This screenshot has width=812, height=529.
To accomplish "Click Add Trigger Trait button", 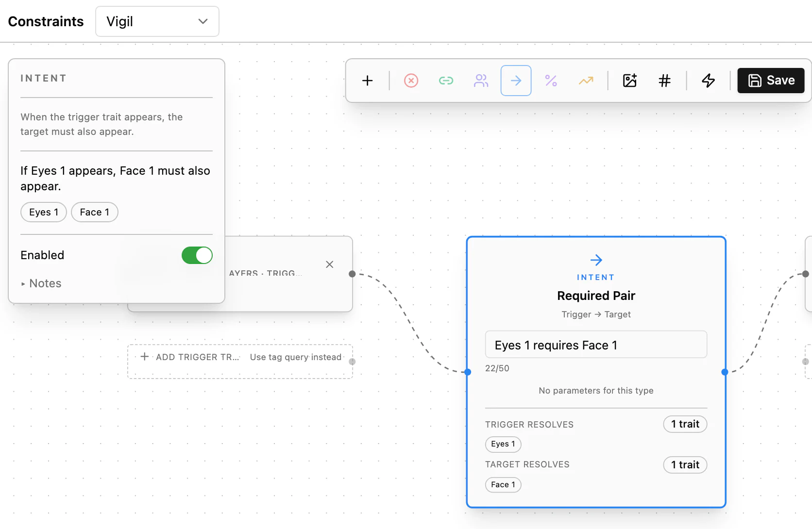I will click(x=190, y=357).
